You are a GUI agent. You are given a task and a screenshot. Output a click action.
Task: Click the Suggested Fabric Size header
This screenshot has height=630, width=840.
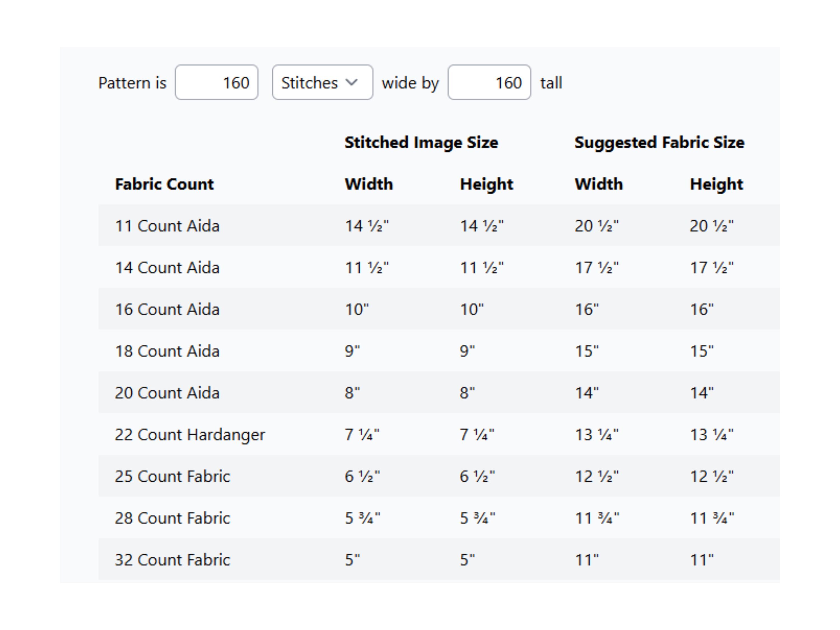[x=659, y=143]
